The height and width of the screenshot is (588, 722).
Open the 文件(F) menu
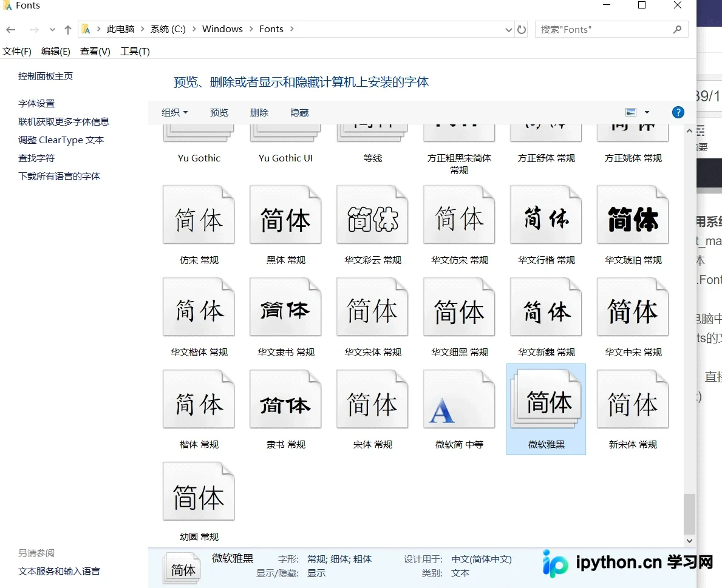17,52
